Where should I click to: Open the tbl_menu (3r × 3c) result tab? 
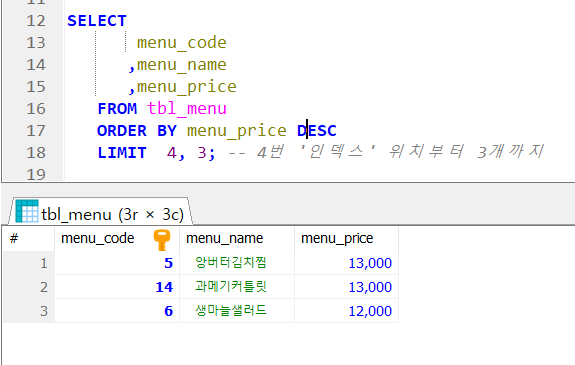(x=101, y=212)
